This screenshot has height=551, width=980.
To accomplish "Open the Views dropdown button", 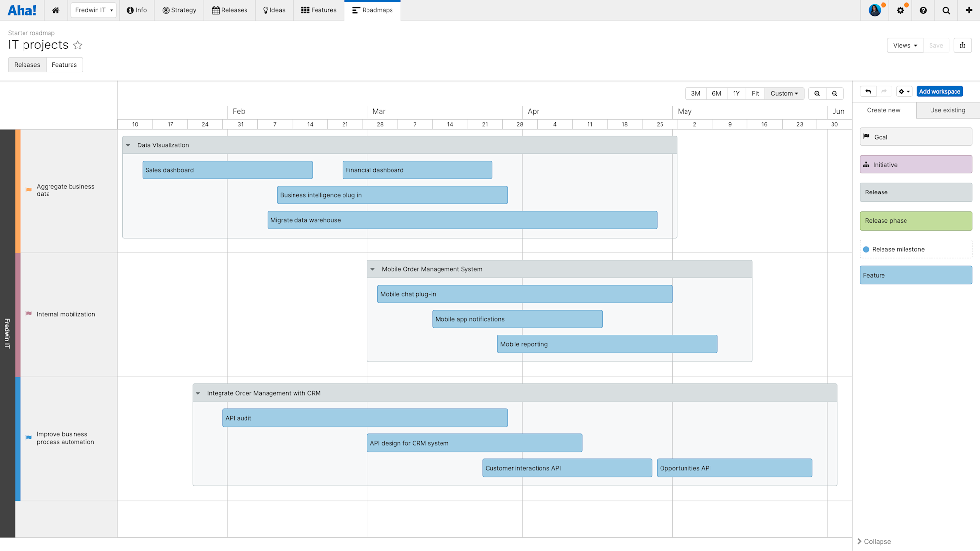I will (905, 45).
